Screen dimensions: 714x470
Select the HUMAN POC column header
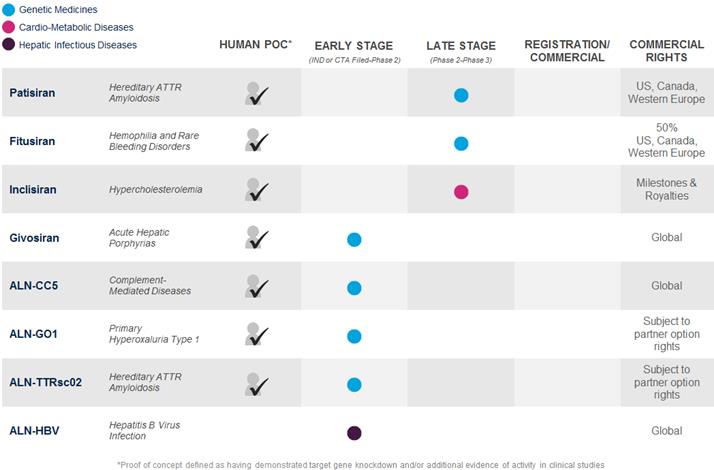[257, 45]
